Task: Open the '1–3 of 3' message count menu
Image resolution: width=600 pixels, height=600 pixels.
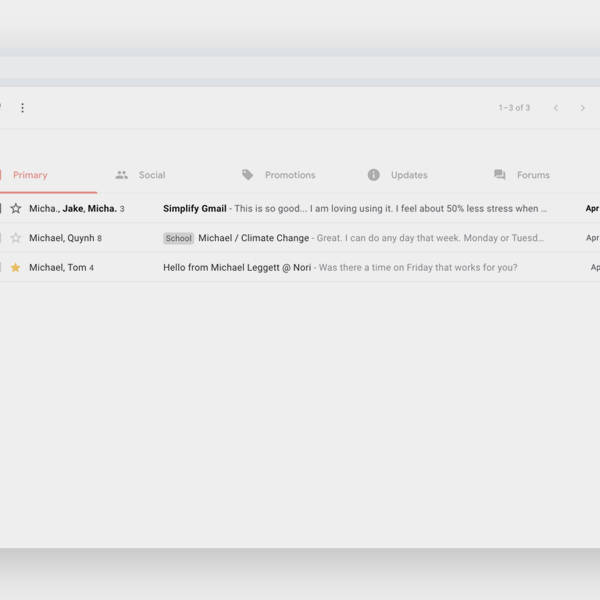Action: pyautogui.click(x=514, y=108)
